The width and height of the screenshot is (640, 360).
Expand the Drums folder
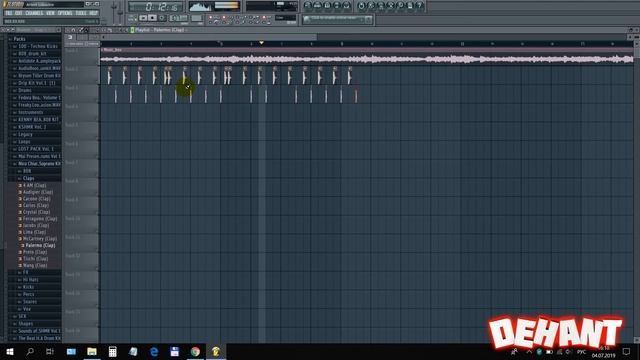pyautogui.click(x=24, y=90)
